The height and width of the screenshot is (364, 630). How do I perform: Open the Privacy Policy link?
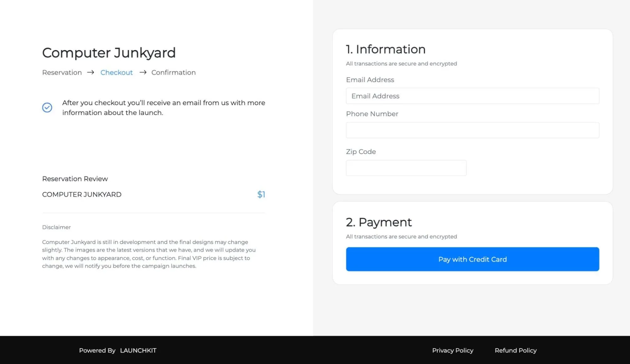pyautogui.click(x=453, y=350)
